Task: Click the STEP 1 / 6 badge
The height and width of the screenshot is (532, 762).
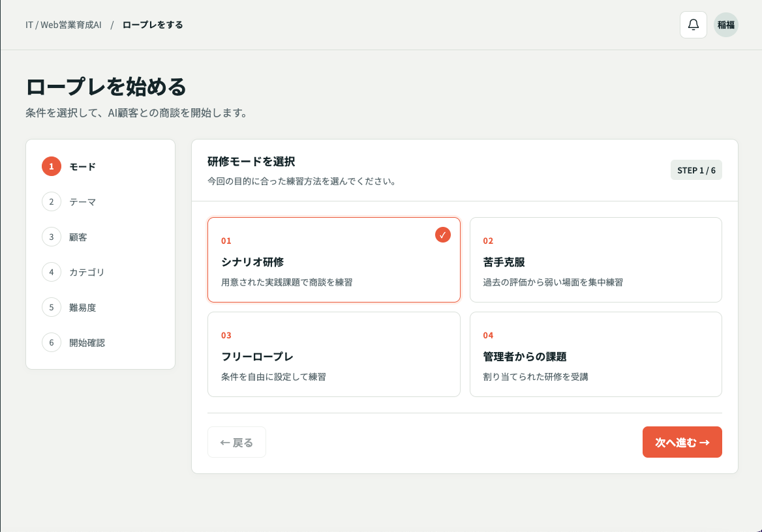Action: coord(696,170)
